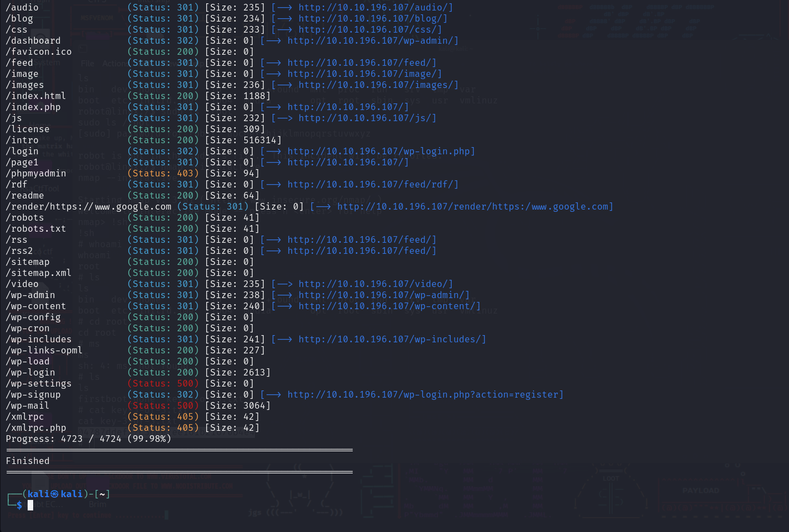Click the http://10.10.196.107/images/ link
The height and width of the screenshot is (532, 789).
[x=376, y=85]
